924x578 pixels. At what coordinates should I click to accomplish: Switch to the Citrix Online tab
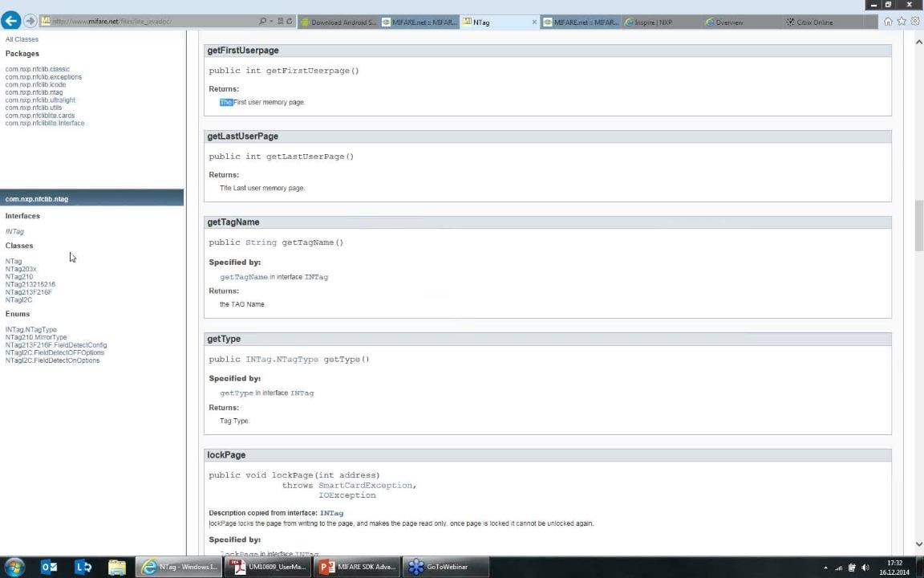click(x=814, y=22)
